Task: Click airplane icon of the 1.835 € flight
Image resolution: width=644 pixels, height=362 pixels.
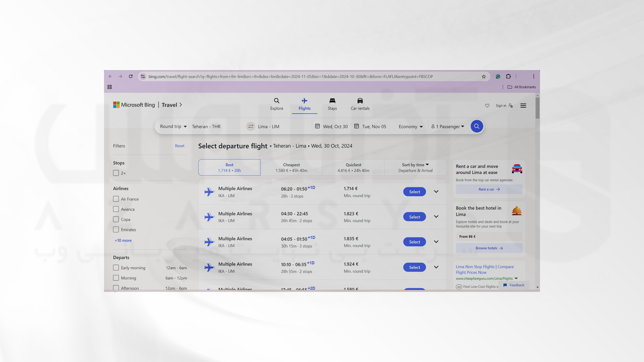Action: (209, 242)
